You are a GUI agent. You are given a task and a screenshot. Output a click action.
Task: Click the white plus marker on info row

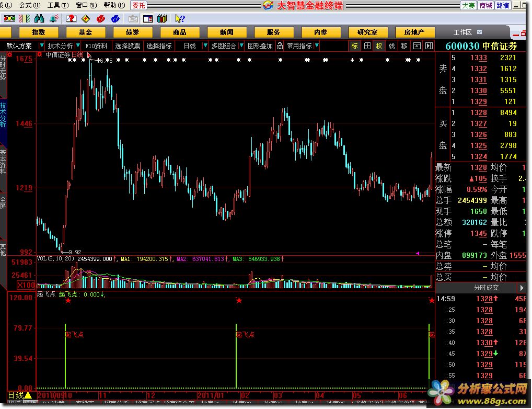click(x=352, y=60)
